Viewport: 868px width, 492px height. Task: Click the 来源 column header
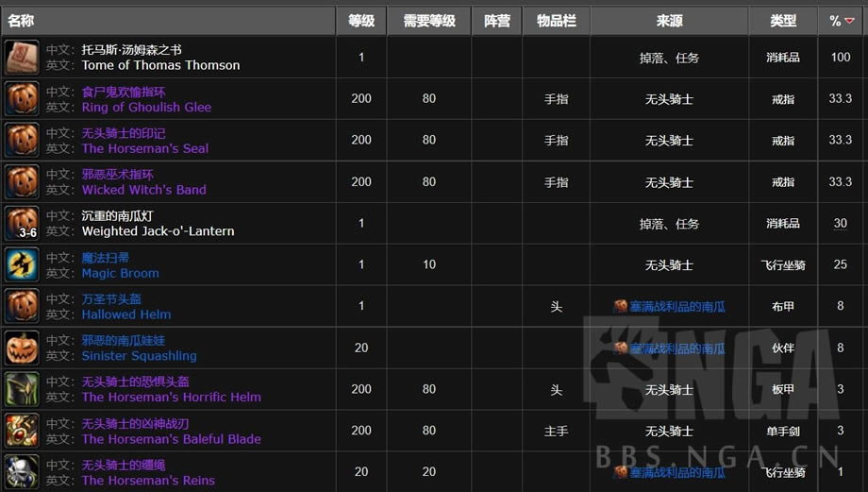pyautogui.click(x=669, y=21)
